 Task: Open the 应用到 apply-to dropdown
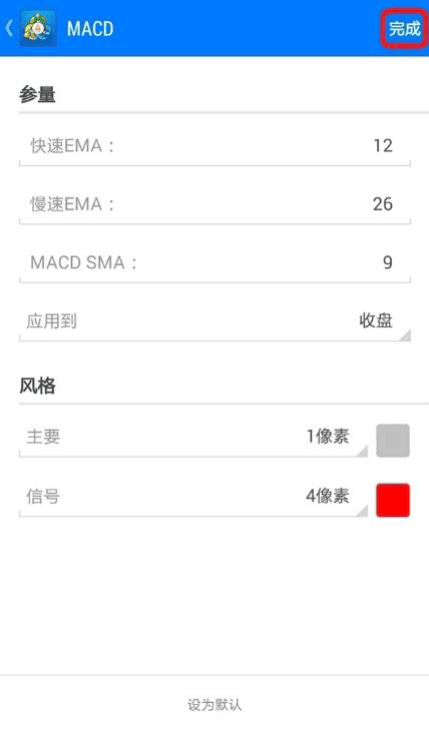coord(215,322)
